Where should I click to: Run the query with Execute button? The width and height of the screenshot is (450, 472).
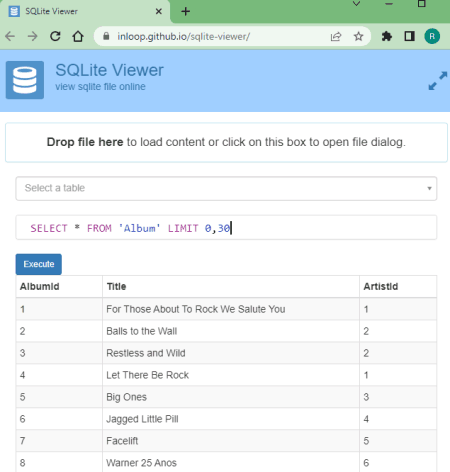point(39,264)
